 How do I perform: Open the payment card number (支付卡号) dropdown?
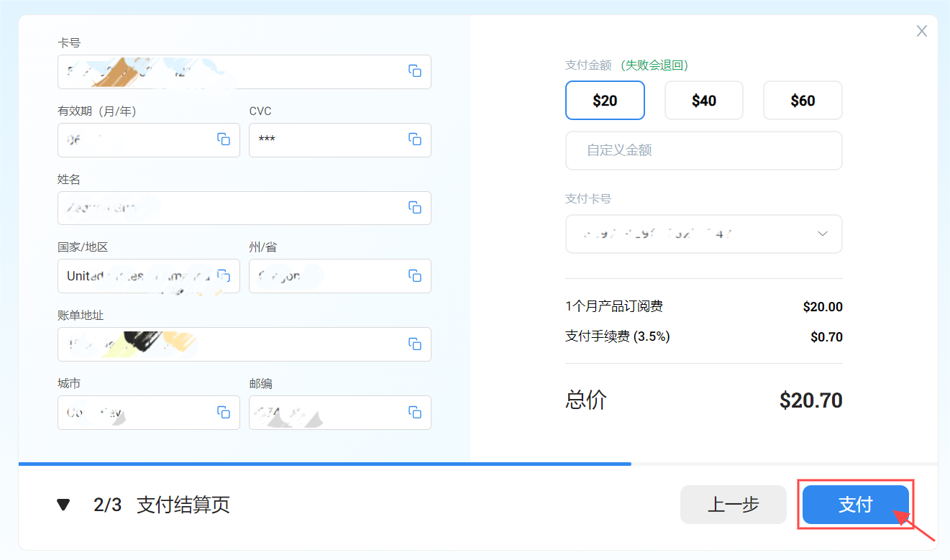[704, 234]
